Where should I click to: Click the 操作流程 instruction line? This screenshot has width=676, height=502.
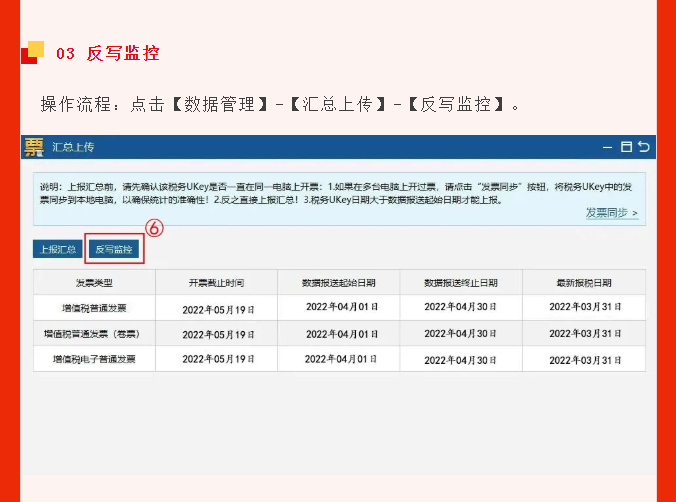(280, 104)
